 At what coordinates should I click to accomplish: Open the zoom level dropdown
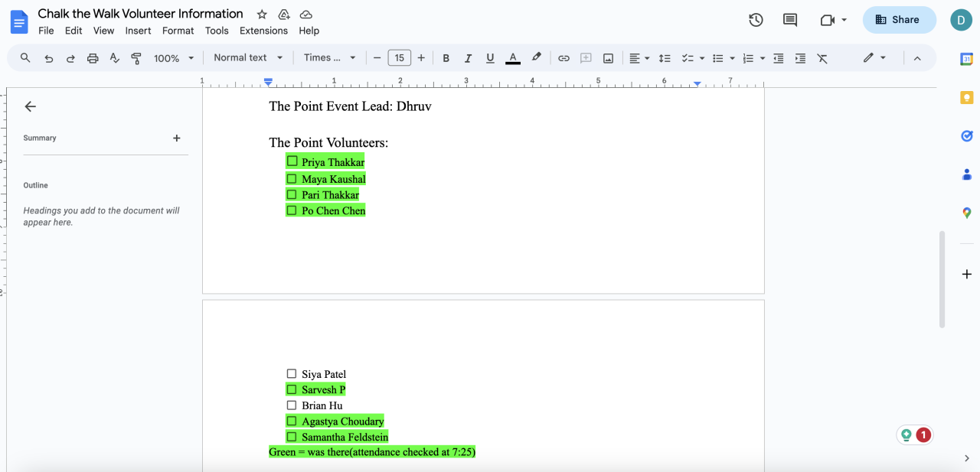click(x=174, y=58)
